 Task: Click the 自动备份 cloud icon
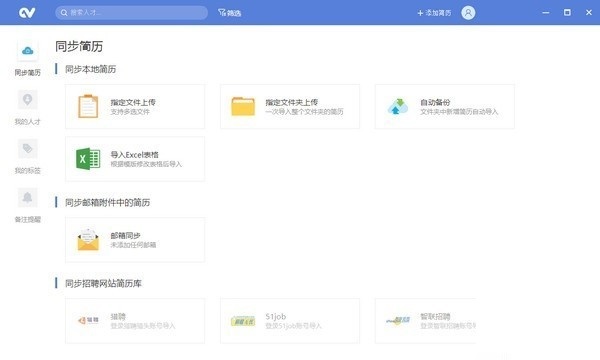coord(398,106)
